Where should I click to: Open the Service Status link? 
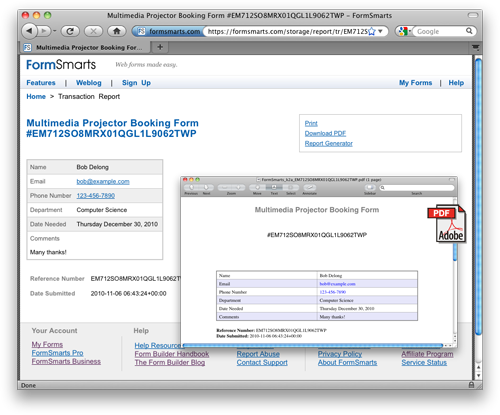point(424,362)
